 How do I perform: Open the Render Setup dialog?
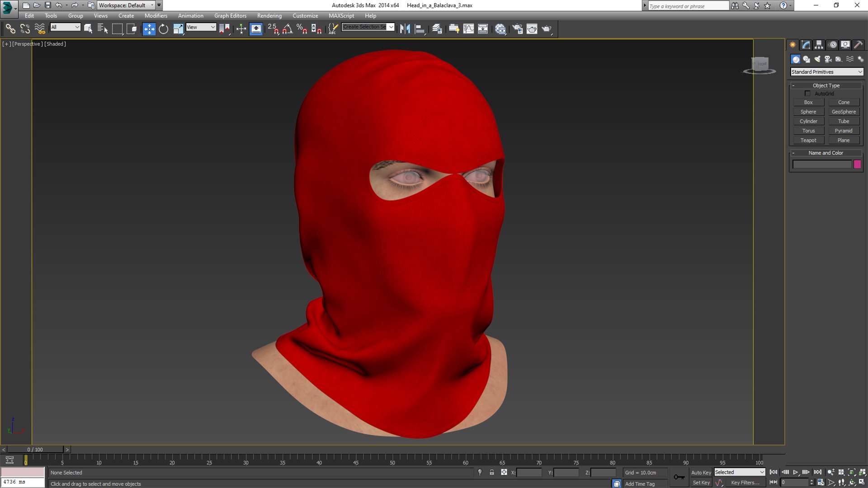coord(518,29)
